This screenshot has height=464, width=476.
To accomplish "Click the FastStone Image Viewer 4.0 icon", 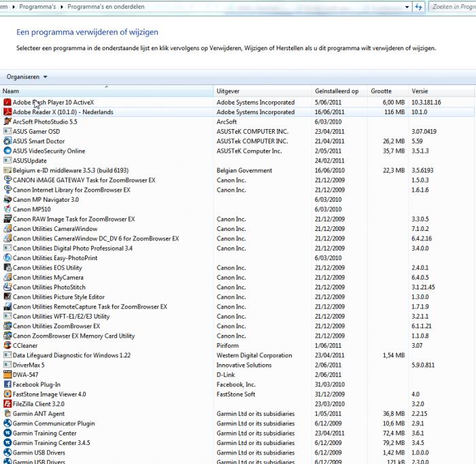I will pos(7,394).
